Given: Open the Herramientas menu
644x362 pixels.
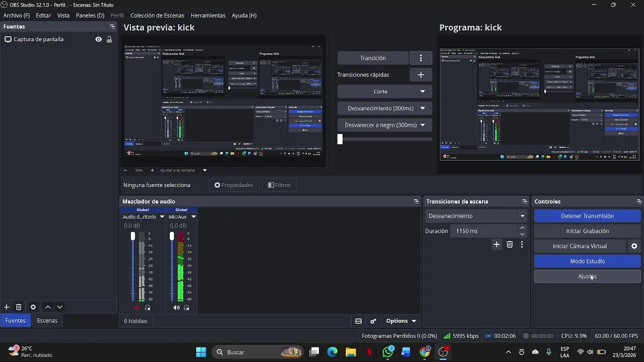Looking at the screenshot, I should pos(208,16).
